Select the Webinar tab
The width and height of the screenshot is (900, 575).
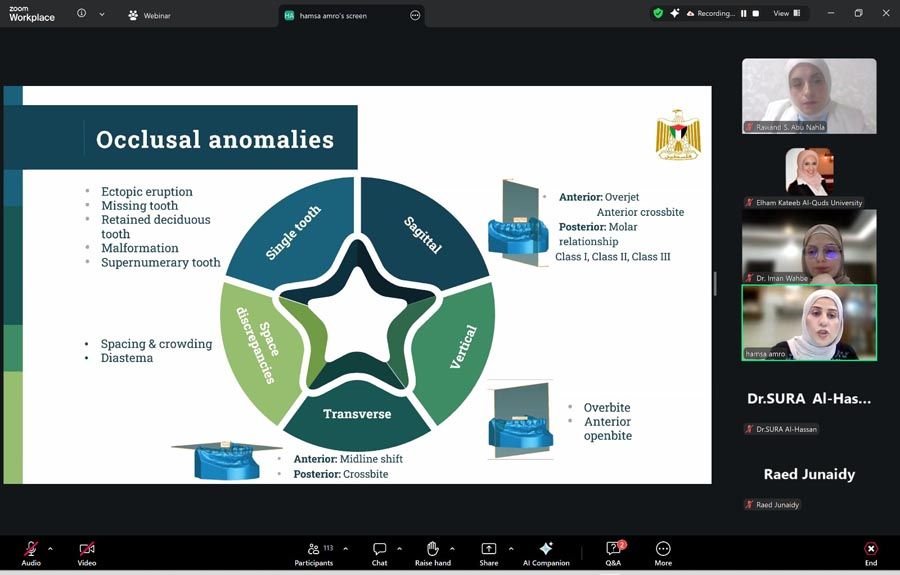tap(150, 15)
